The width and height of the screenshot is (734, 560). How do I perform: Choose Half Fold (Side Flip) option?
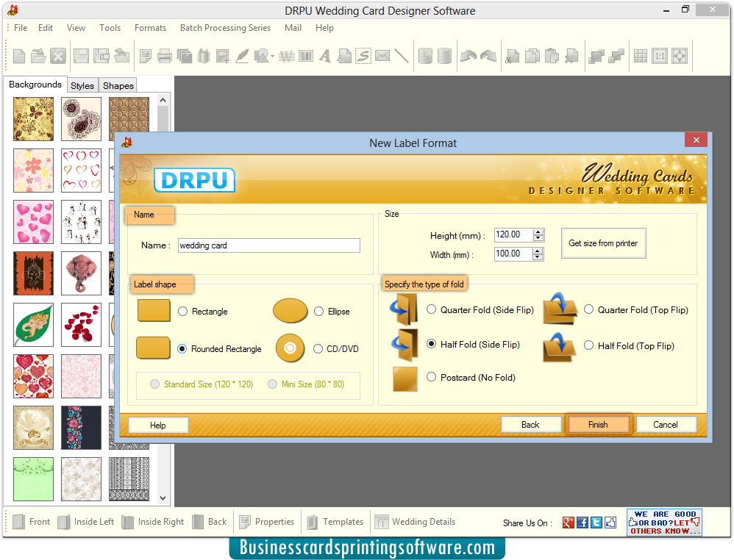click(431, 344)
